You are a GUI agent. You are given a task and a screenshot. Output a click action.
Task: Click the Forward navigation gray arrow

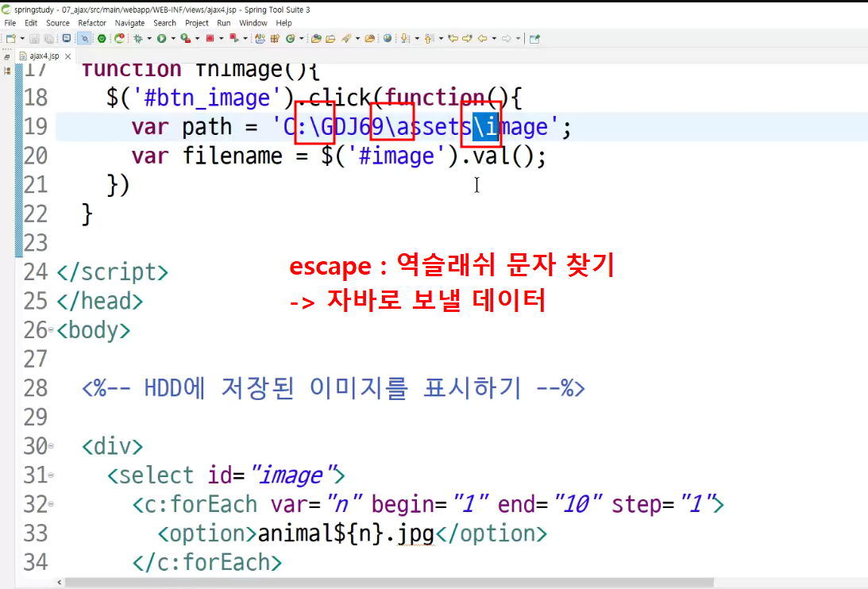(506, 38)
